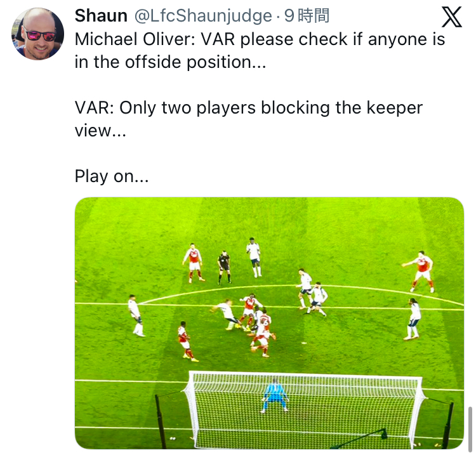The height and width of the screenshot is (453, 476).
Task: Click the black pole beside the goal's left post
Action: coord(160,421)
